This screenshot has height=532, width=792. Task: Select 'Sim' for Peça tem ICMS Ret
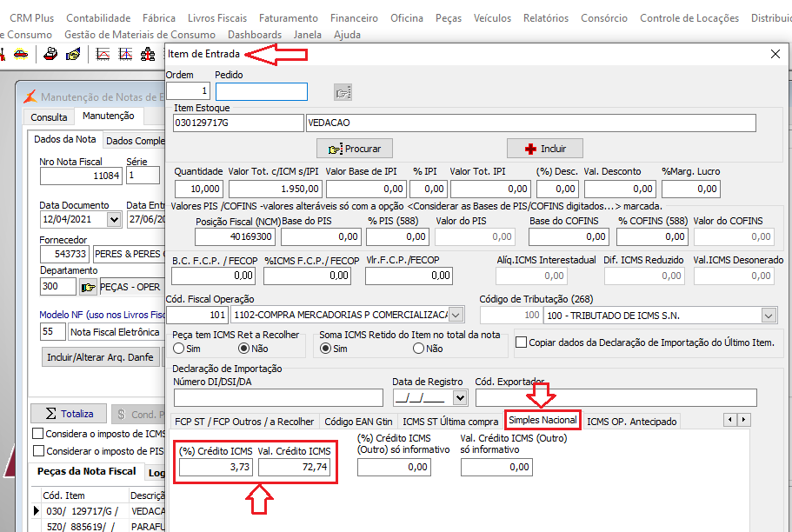(180, 349)
